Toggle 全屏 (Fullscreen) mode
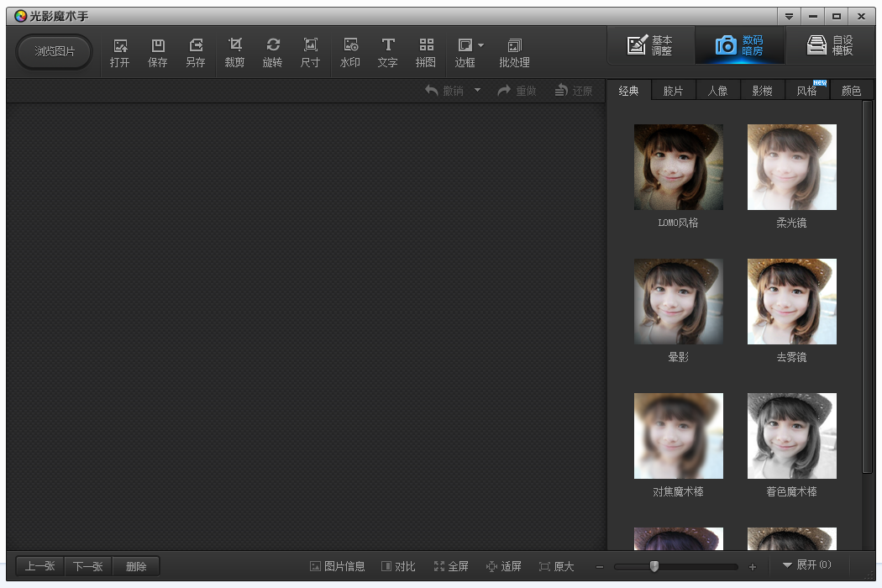The height and width of the screenshot is (588, 882). pyautogui.click(x=451, y=566)
